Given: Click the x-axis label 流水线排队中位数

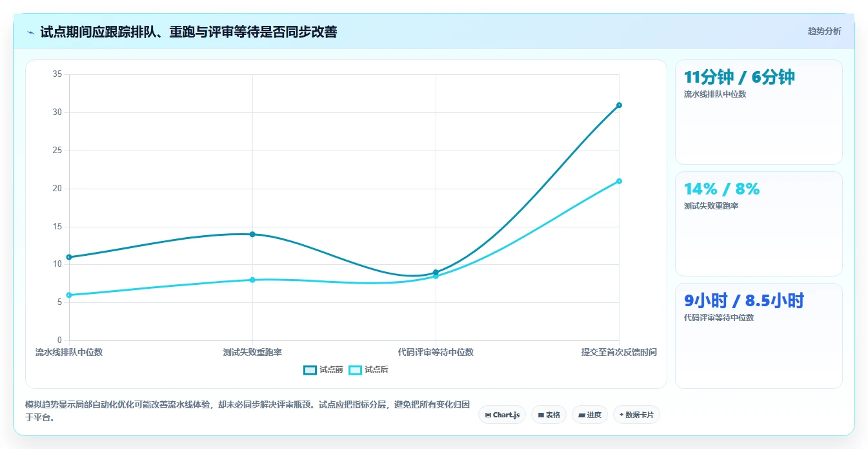Looking at the screenshot, I should [69, 352].
